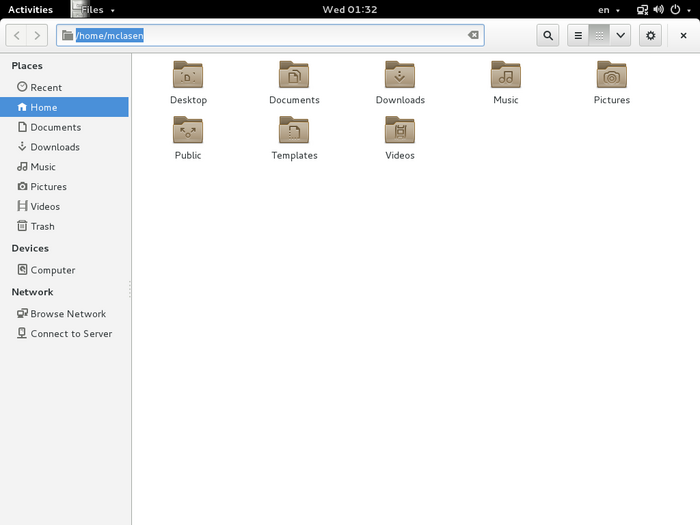
Task: Switch to grid icon view
Action: pos(599,35)
